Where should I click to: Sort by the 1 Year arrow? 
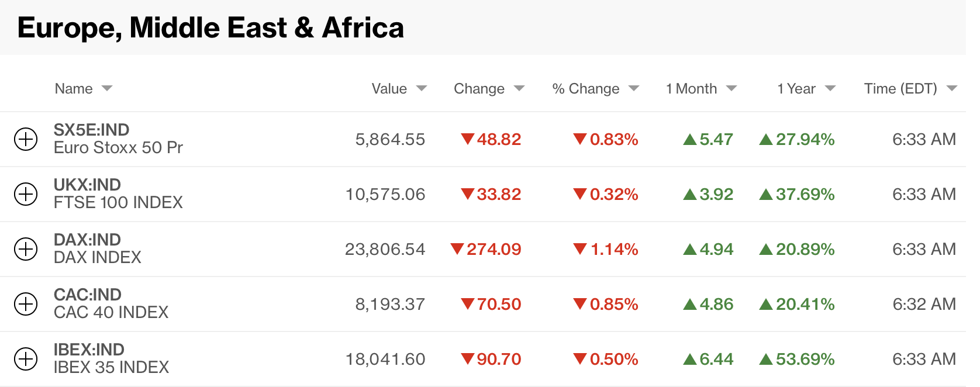pyautogui.click(x=830, y=89)
